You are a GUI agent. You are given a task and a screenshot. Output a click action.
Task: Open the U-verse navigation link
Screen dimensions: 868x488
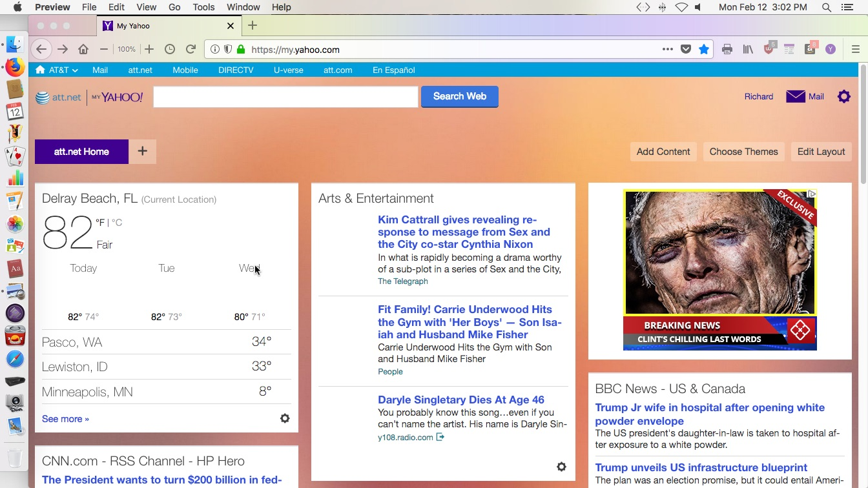pos(288,70)
